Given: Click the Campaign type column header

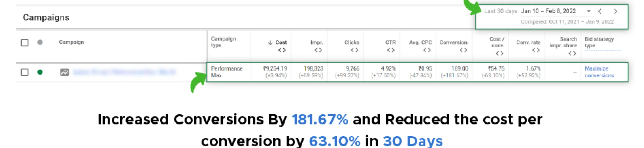Looking at the screenshot, I should [x=223, y=42].
